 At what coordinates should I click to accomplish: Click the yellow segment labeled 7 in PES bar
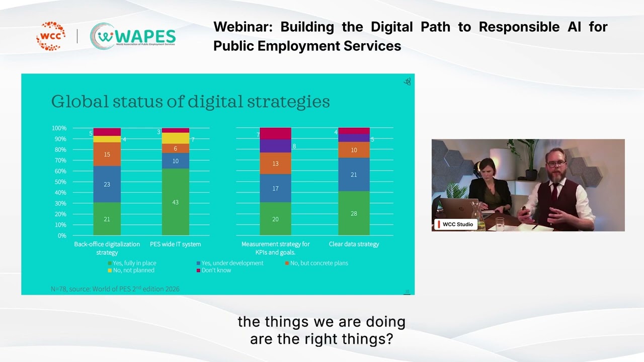click(175, 138)
